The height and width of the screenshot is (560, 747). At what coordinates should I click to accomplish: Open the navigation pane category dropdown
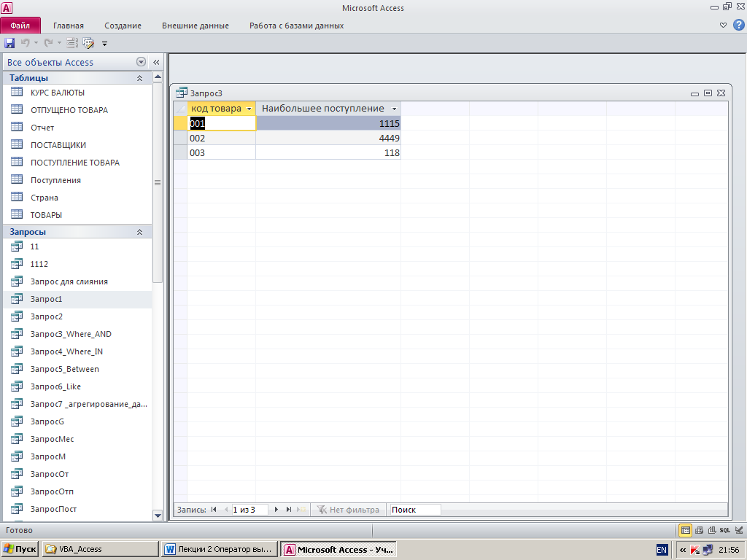[x=141, y=62]
